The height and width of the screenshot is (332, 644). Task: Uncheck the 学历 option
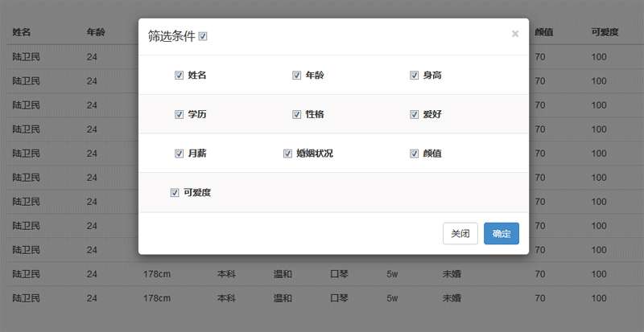(x=179, y=114)
